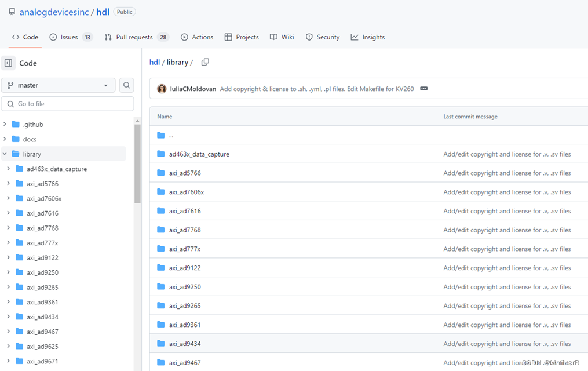Click the .github folder icon in the tree

coord(16,124)
